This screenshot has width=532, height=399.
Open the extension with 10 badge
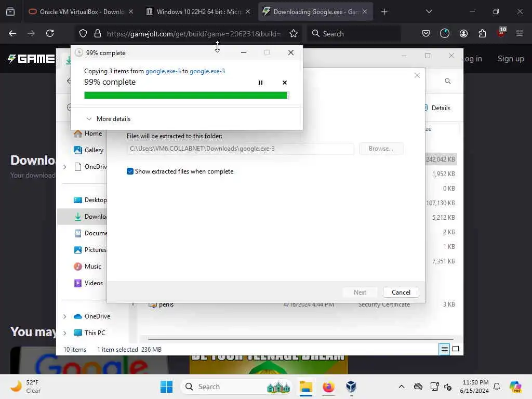tap(501, 32)
